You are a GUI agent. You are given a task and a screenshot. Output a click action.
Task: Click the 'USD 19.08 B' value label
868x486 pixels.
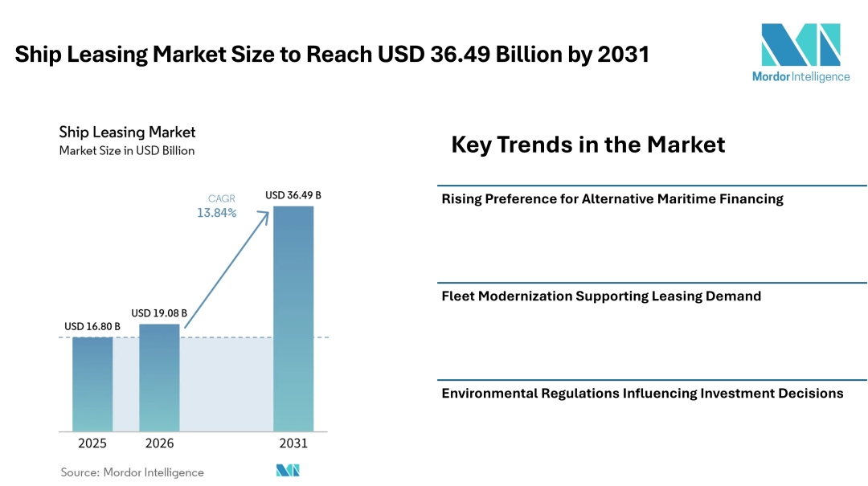point(159,313)
